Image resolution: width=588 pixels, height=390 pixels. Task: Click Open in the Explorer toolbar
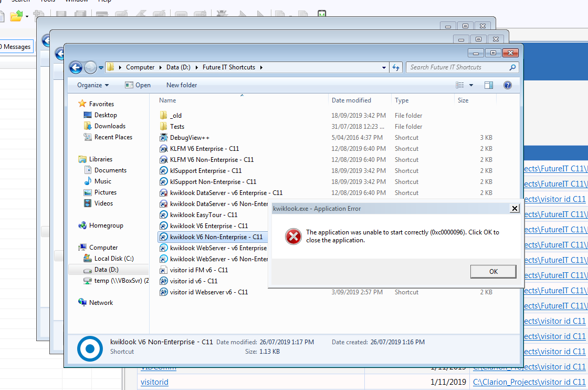click(x=138, y=85)
